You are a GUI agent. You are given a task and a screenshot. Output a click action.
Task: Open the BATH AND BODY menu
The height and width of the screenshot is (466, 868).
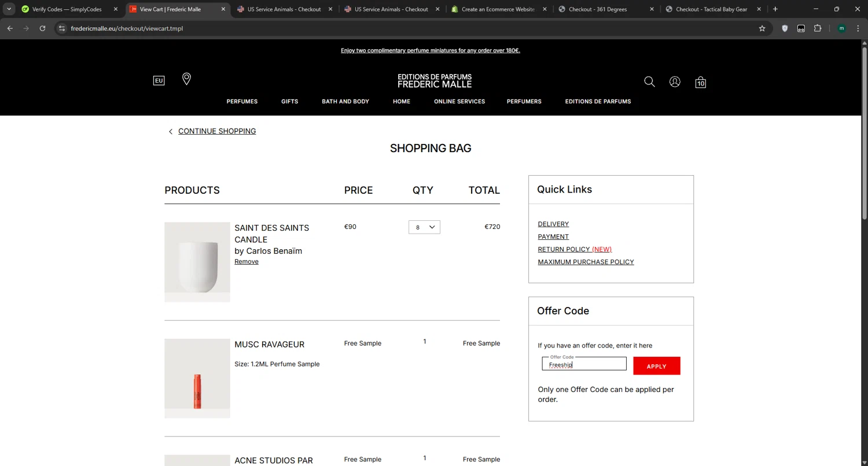click(x=345, y=101)
